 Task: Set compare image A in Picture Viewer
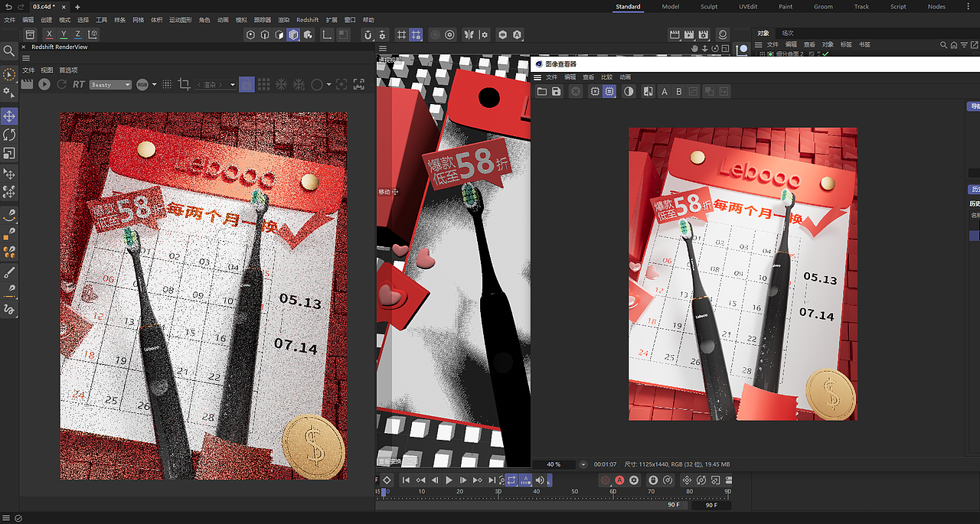pyautogui.click(x=664, y=91)
